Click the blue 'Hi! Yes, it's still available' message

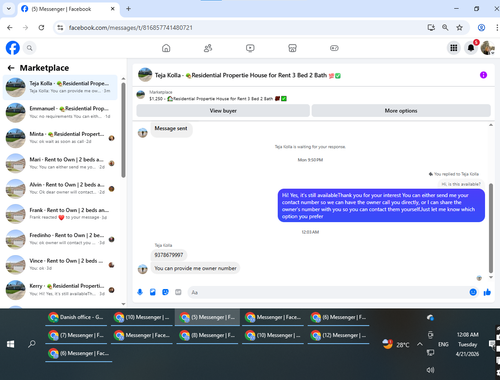click(381, 206)
